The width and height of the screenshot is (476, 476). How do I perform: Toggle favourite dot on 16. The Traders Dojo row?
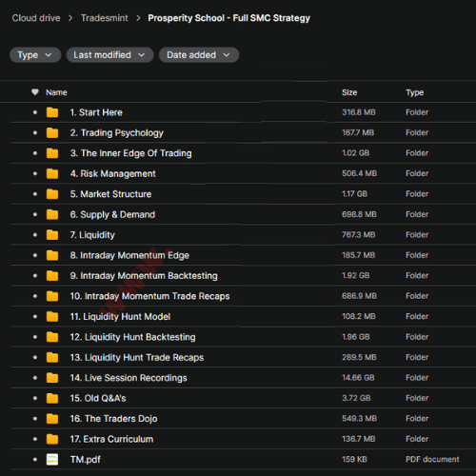[x=35, y=419]
